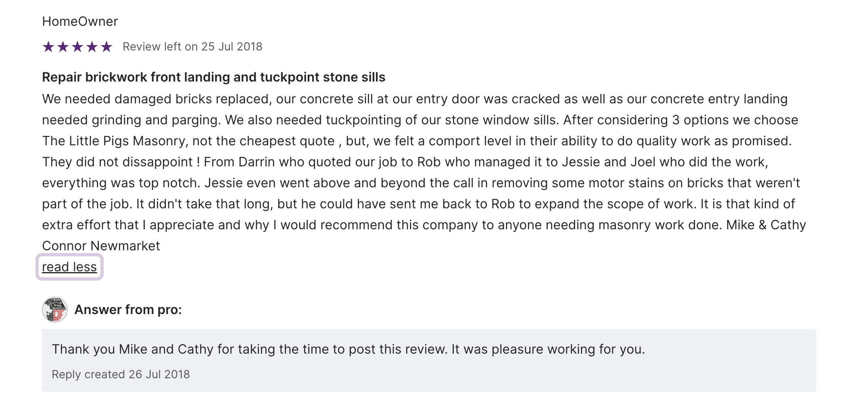Click the second purple rating star
This screenshot has height=394, width=868.
tap(63, 47)
